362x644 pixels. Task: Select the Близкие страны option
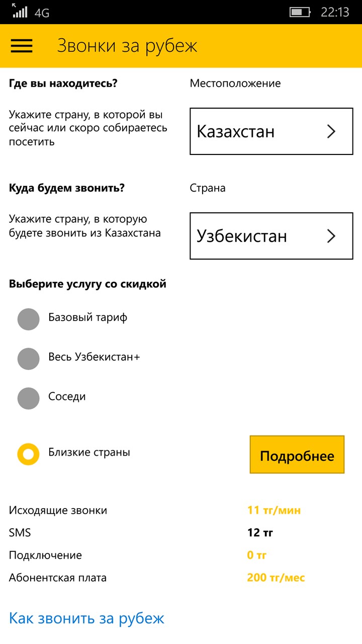click(28, 453)
